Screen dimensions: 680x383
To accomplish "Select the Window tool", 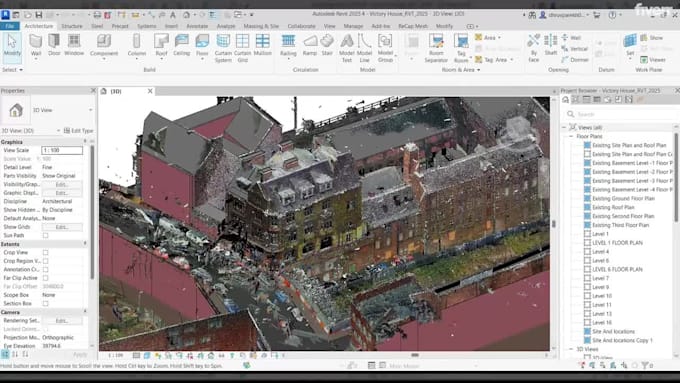I will tap(74, 45).
